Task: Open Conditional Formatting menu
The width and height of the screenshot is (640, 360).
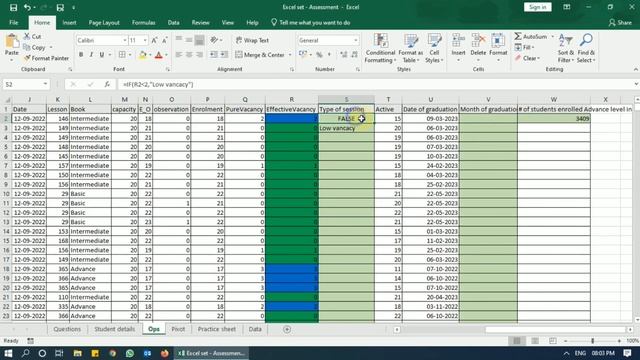Action: pyautogui.click(x=380, y=48)
